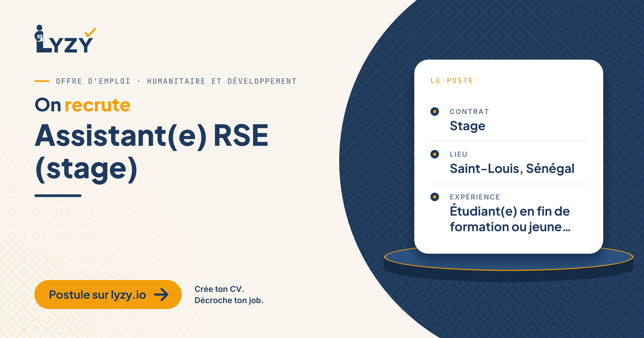
Task: Click the 'Postule sur lyzy.io' button
Action: click(x=108, y=295)
